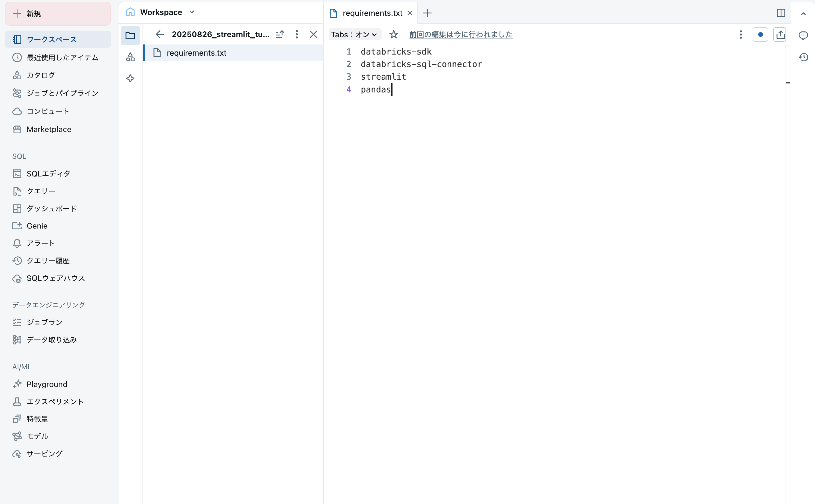Open the version history panel

(804, 57)
